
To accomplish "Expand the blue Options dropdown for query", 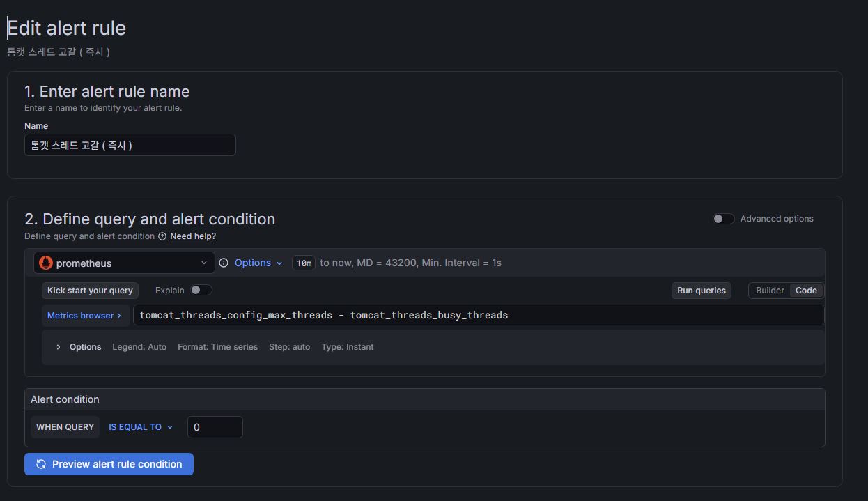I will click(258, 263).
